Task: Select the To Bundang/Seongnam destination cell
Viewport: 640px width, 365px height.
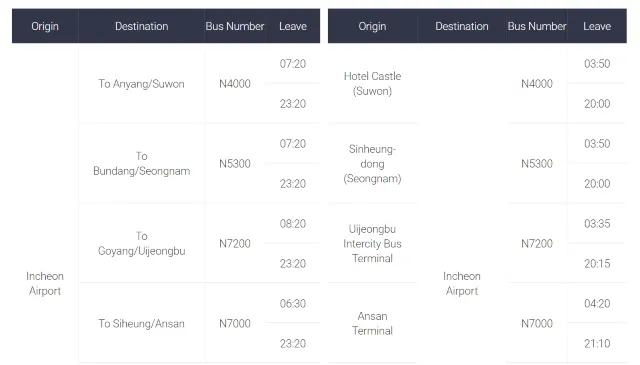Action: pos(141,163)
